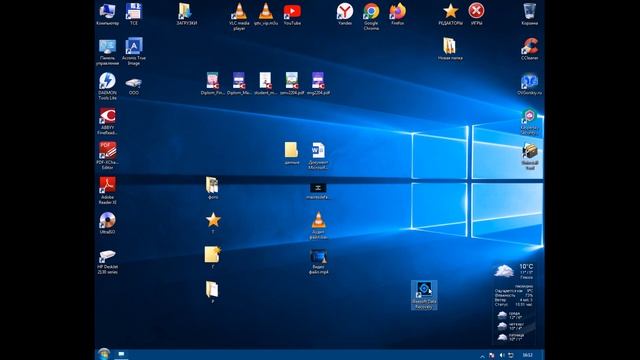
Task: Open the Документ Microsoft Word file
Action: pos(318,156)
